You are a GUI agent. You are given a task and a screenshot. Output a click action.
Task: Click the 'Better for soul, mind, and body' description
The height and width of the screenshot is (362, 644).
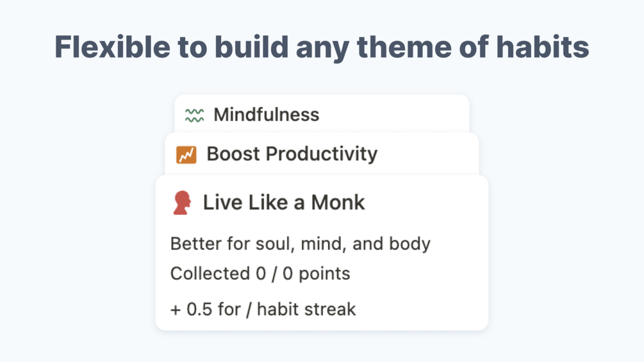click(x=300, y=243)
